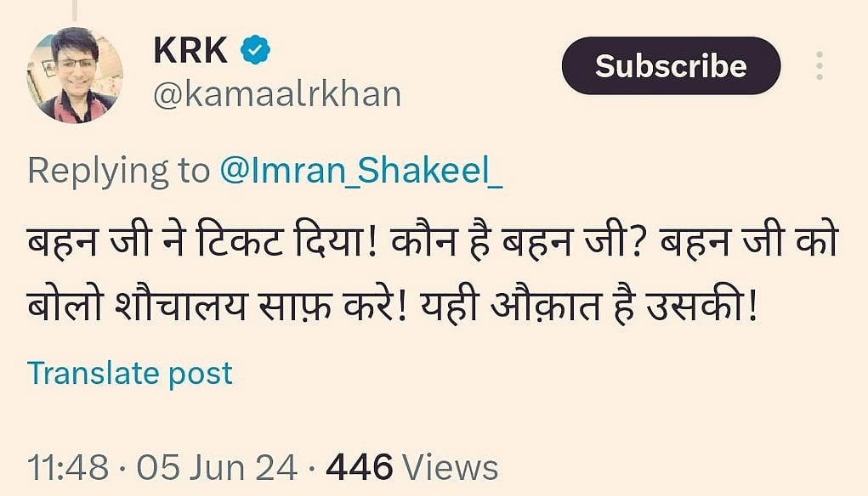Screen dimensions: 868x496
Task: Open KRK's round profile avatar photo
Action: (75, 75)
